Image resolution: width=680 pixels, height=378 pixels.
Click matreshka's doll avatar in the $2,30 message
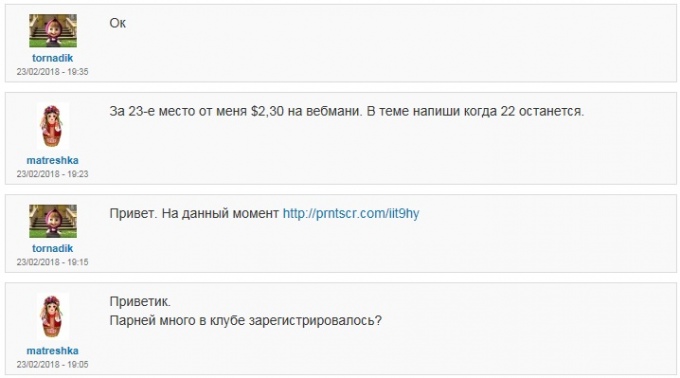(52, 127)
